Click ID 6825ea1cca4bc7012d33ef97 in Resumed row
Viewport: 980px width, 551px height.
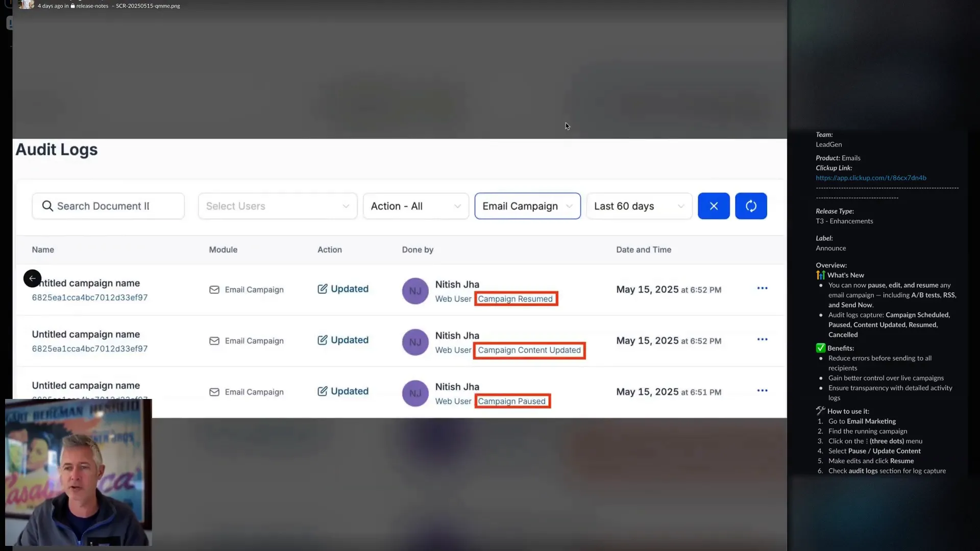pyautogui.click(x=90, y=297)
